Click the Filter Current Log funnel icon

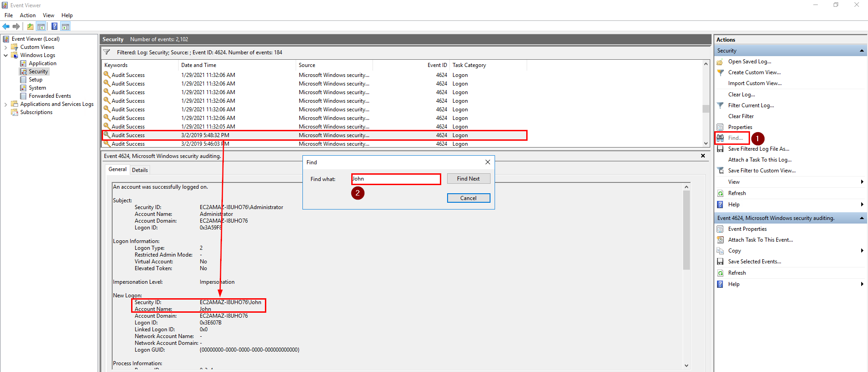720,105
